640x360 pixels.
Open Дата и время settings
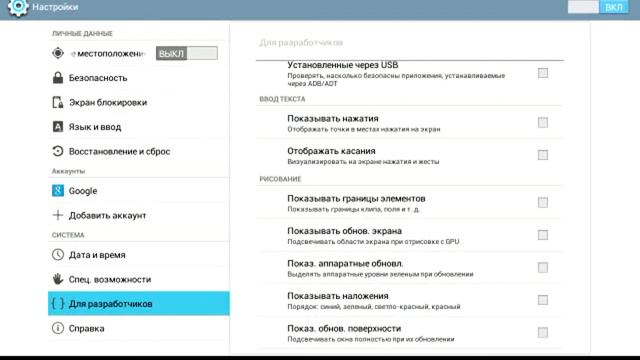(x=139, y=255)
